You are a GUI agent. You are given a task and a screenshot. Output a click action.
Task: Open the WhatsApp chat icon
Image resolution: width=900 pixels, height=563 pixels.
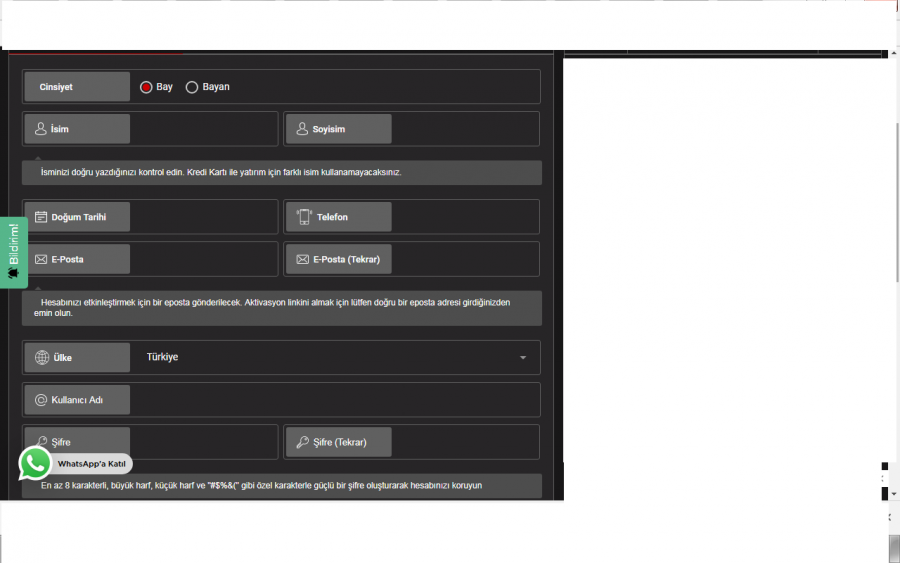click(34, 463)
